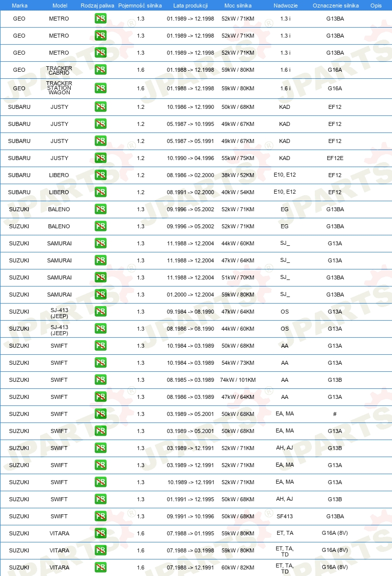Click fuel icon in Swift 01.1991 row
This screenshot has height=576, width=392.
point(101,499)
